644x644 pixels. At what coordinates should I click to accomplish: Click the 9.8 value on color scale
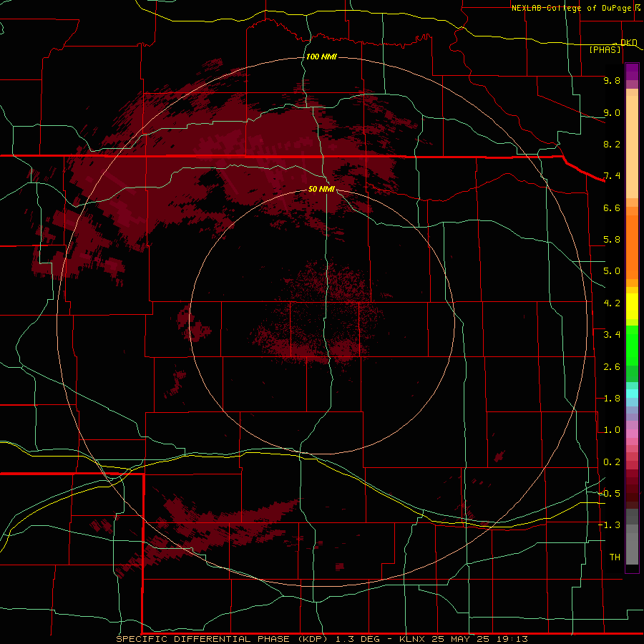point(612,80)
